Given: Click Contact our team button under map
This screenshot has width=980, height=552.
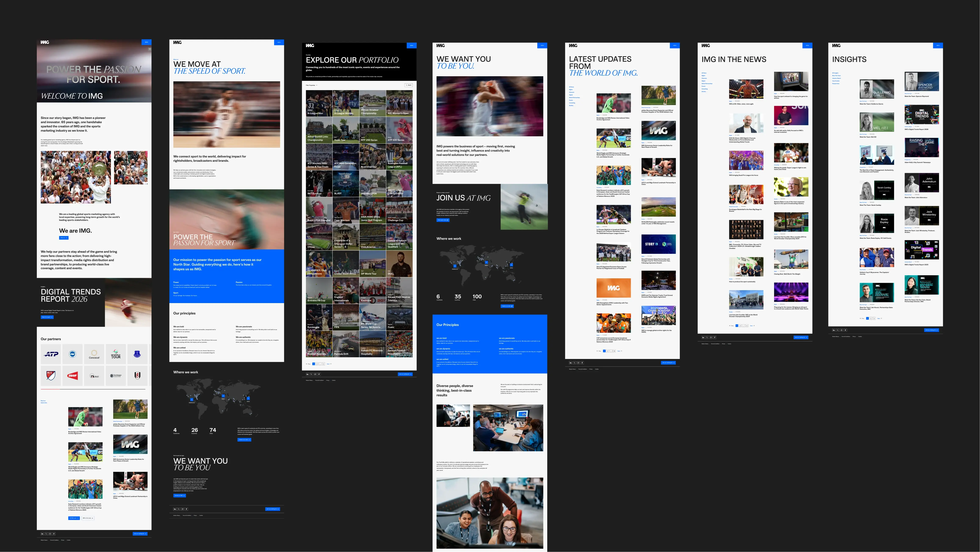Looking at the screenshot, I should 244,439.
